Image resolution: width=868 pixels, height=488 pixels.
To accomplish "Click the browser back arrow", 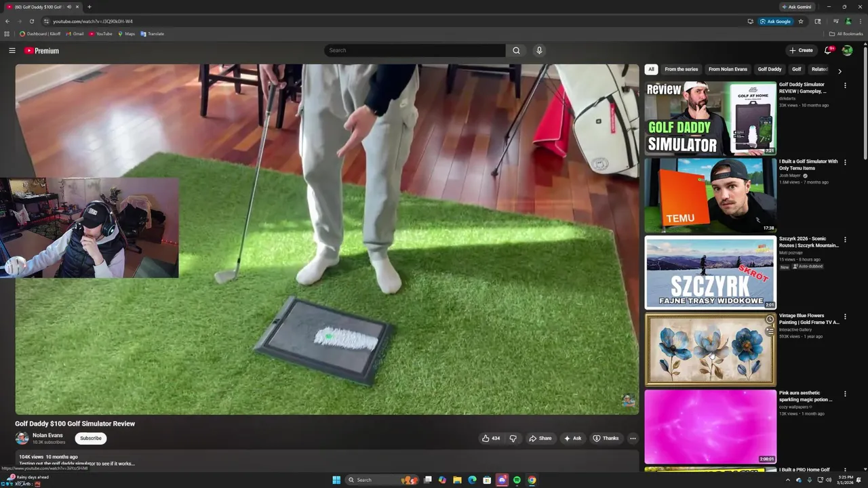I will [7, 21].
